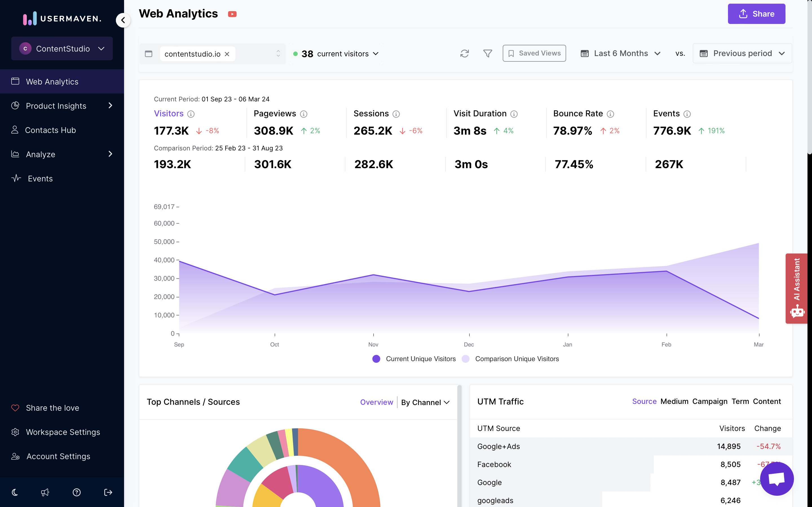Screen dimensions: 812x507
Task: Select By Channel view in Top Channels
Action: pos(425,403)
